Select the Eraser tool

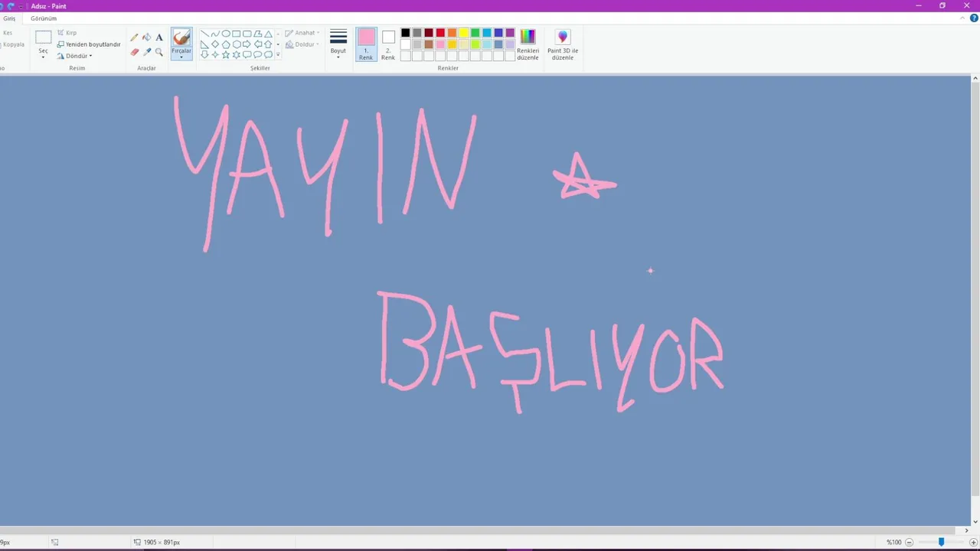134,52
